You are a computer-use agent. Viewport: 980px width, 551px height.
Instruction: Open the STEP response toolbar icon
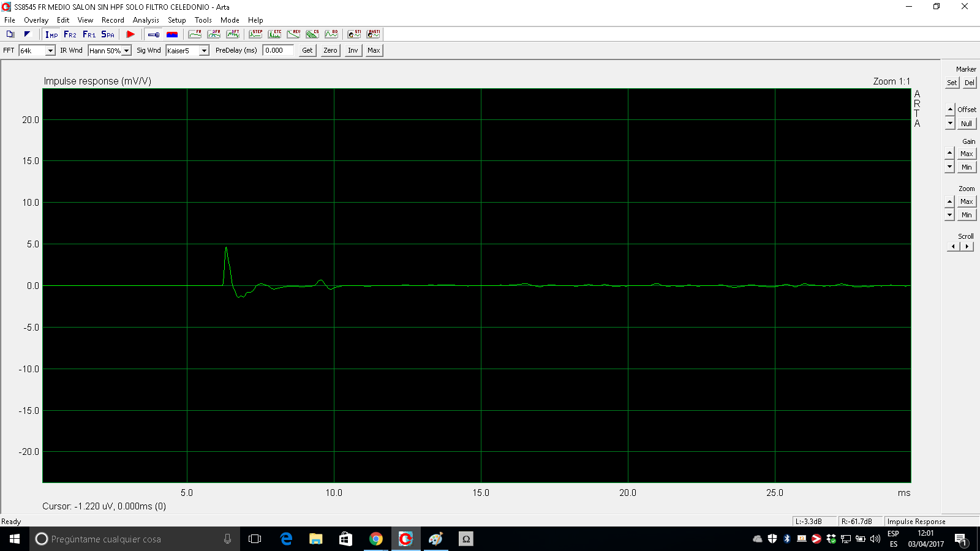point(255,34)
